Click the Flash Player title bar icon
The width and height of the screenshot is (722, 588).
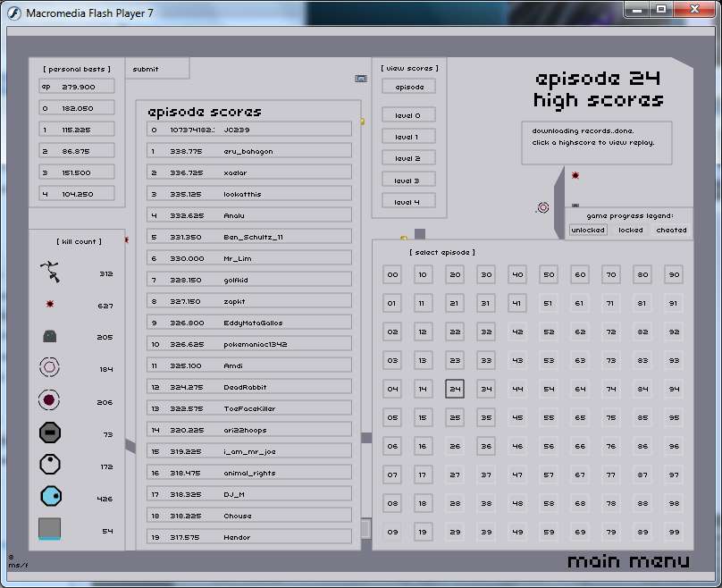pyautogui.click(x=14, y=12)
